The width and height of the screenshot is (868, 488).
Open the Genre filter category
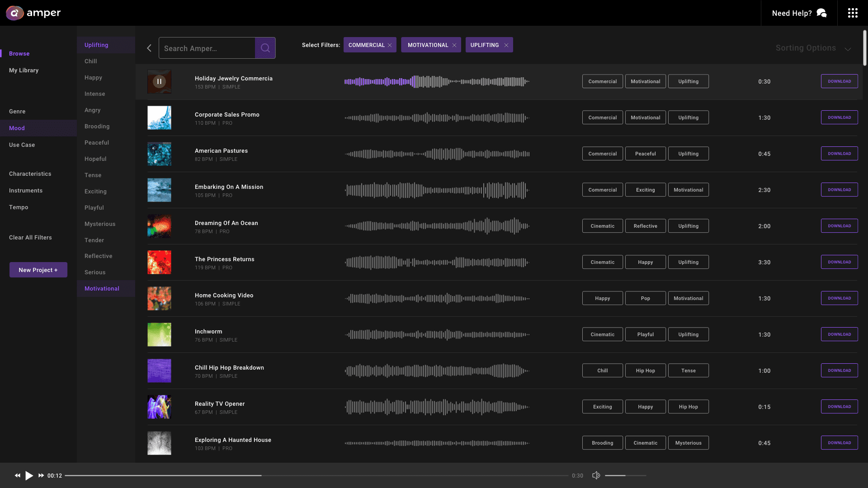[17, 112]
